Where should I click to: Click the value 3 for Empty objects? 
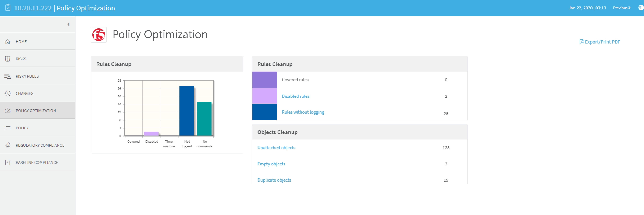446,164
